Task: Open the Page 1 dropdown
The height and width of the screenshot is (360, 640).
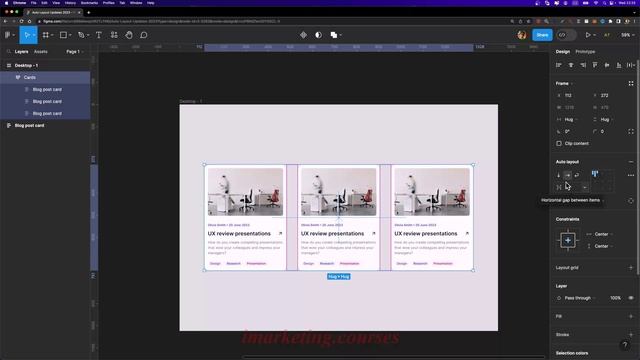Action: click(74, 51)
